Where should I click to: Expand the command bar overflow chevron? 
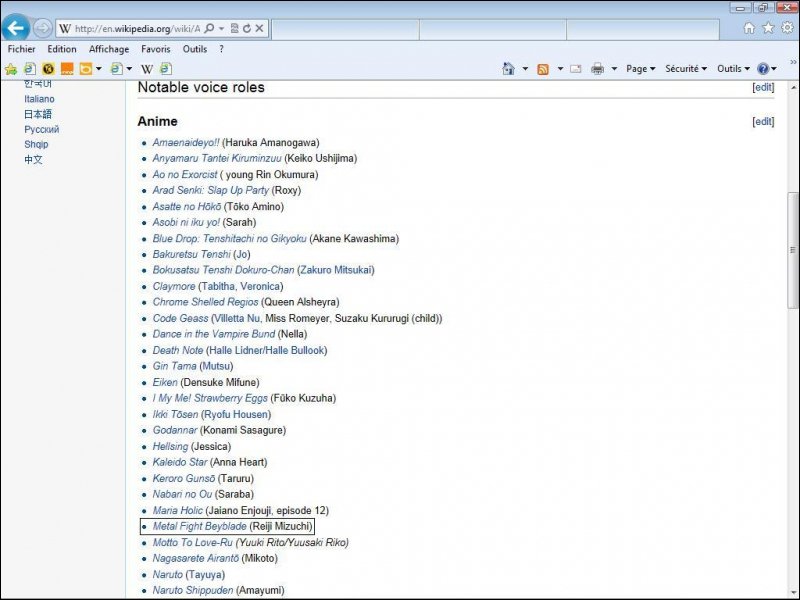pyautogui.click(x=793, y=62)
